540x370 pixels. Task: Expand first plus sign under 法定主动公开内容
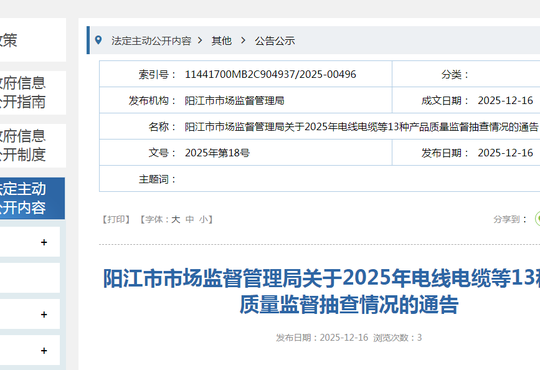point(44,242)
